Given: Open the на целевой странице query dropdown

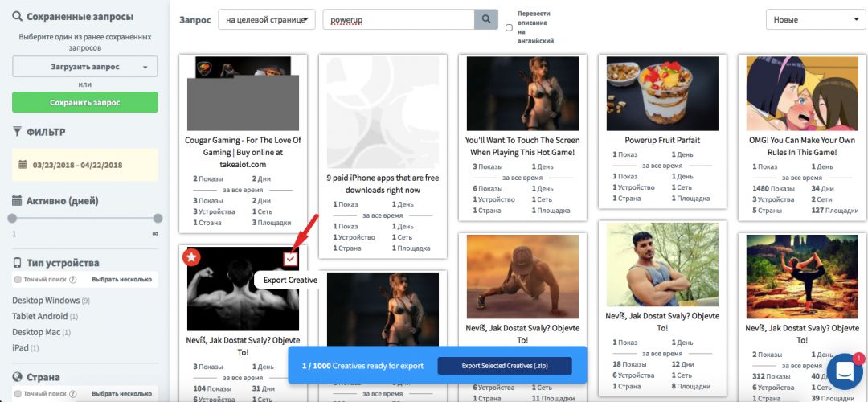Looking at the screenshot, I should click(267, 19).
